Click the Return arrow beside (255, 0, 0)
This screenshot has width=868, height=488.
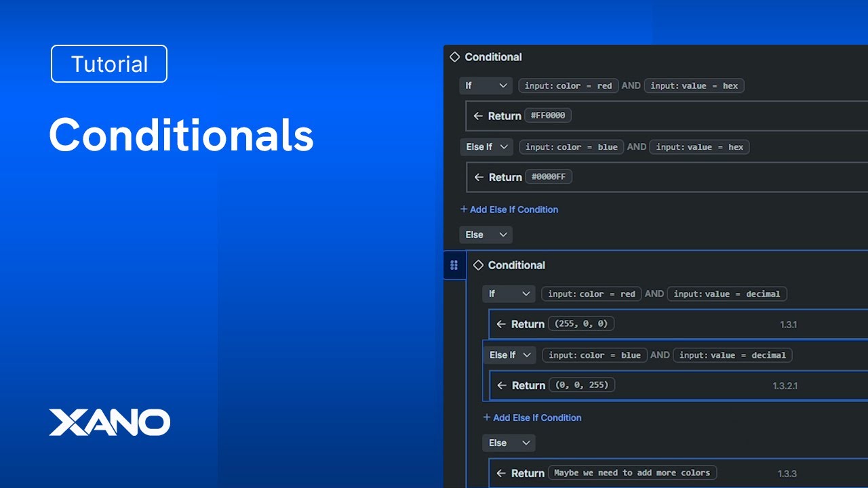[502, 324]
